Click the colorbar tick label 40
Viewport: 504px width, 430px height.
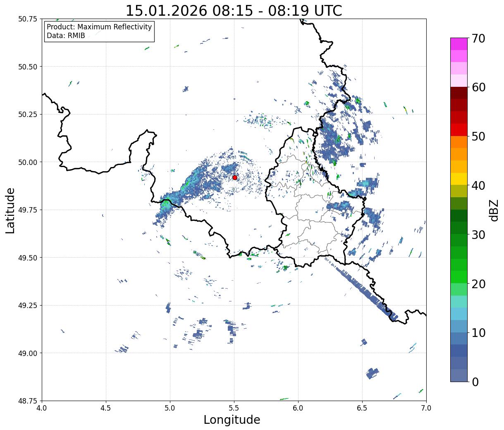pos(478,185)
